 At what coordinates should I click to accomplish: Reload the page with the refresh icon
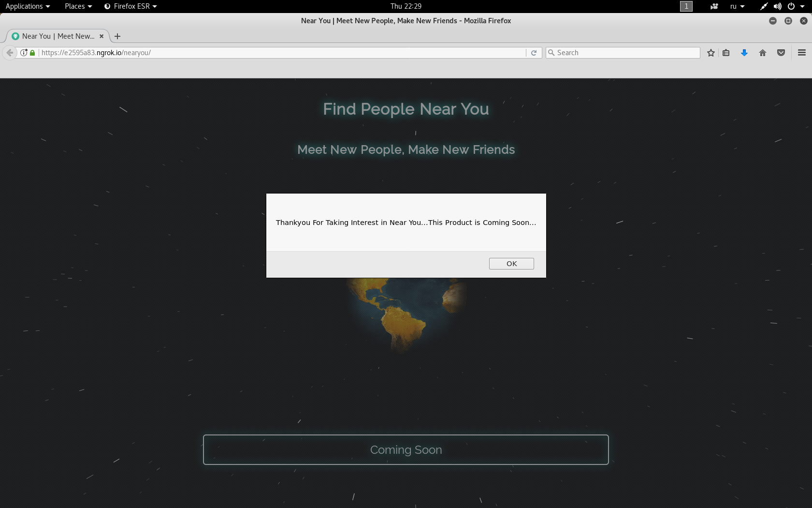(x=534, y=53)
